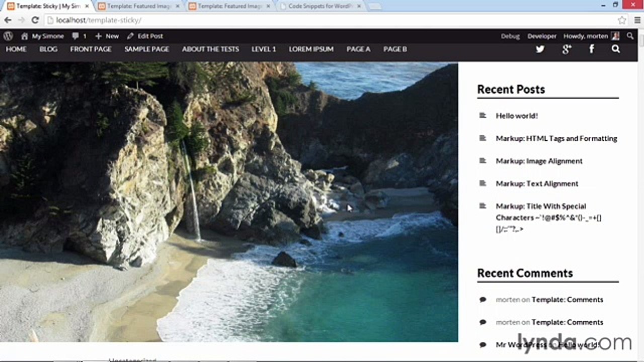Switch to the second Template: Featured Image tab

coord(139,6)
